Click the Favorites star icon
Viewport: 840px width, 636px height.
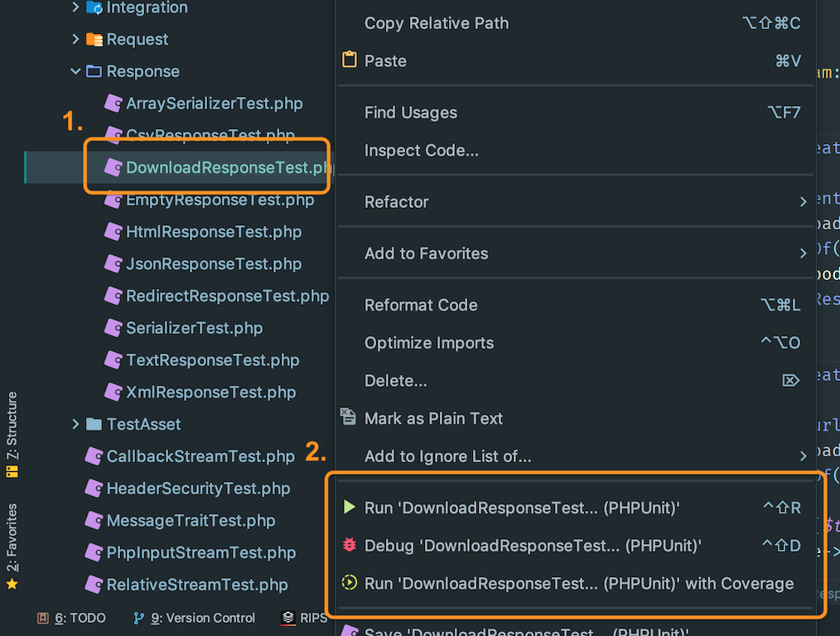pos(12,584)
